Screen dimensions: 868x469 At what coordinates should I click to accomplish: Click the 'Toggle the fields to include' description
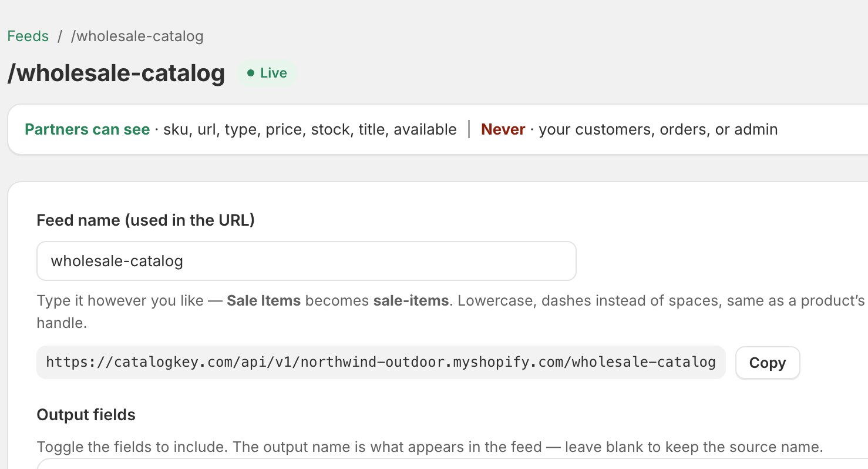[430, 447]
